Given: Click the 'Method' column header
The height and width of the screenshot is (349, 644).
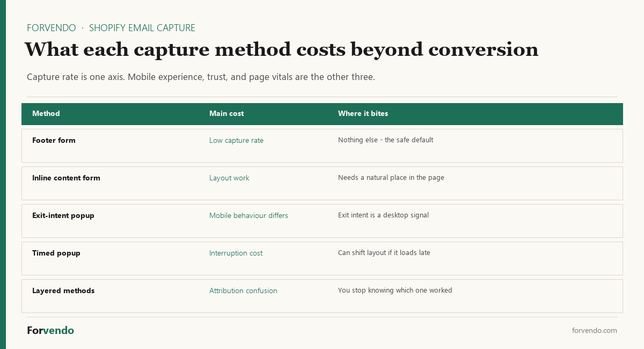Looking at the screenshot, I should (x=46, y=114).
